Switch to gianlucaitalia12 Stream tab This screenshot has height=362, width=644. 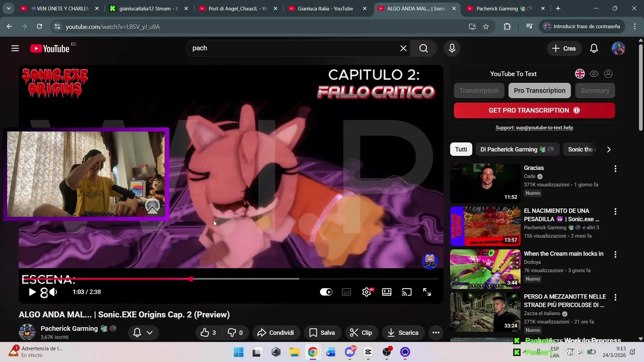[148, 9]
